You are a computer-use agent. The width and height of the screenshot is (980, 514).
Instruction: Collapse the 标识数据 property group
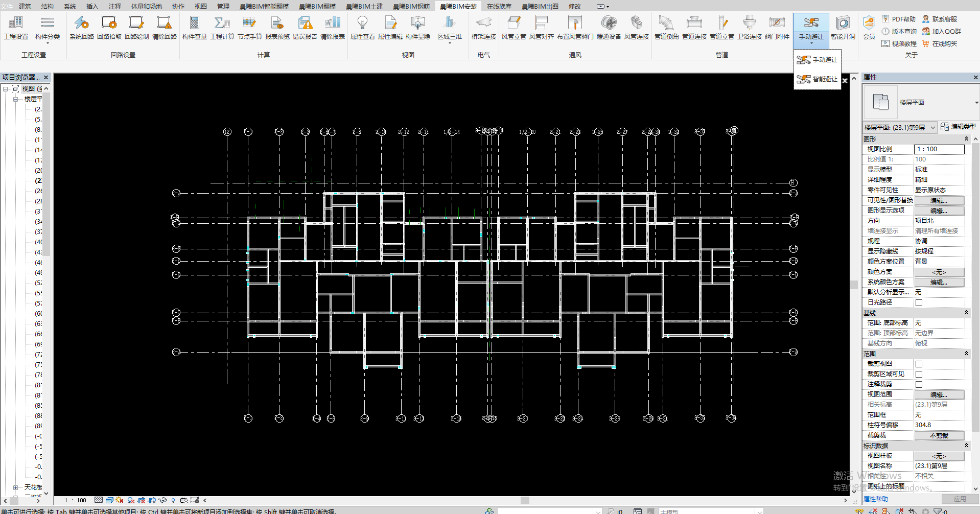click(x=966, y=446)
